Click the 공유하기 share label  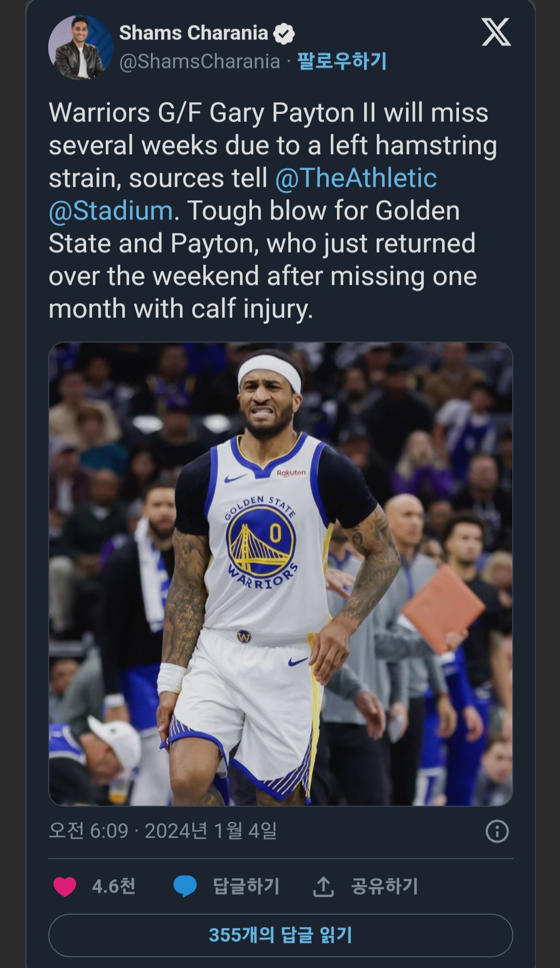[x=385, y=886]
